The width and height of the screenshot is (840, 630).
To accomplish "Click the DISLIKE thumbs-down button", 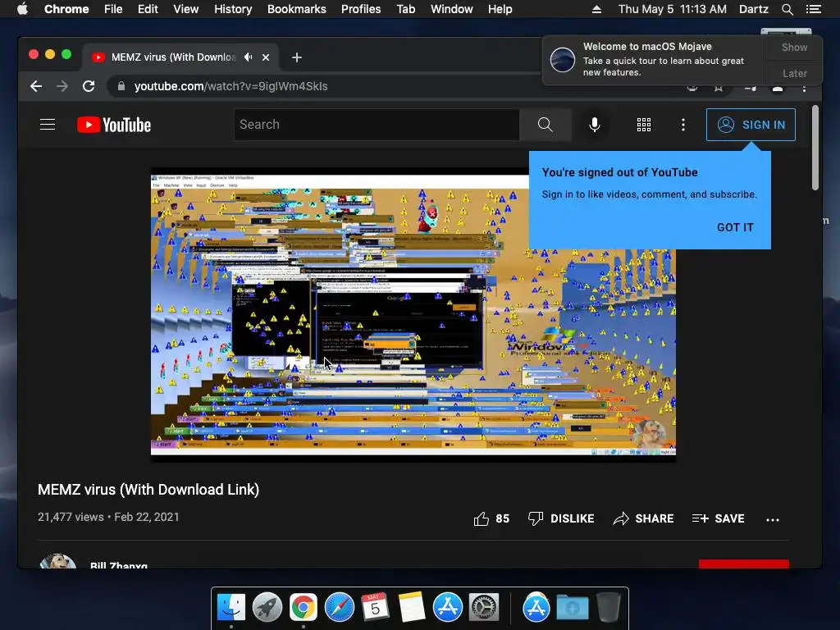I will click(x=561, y=518).
